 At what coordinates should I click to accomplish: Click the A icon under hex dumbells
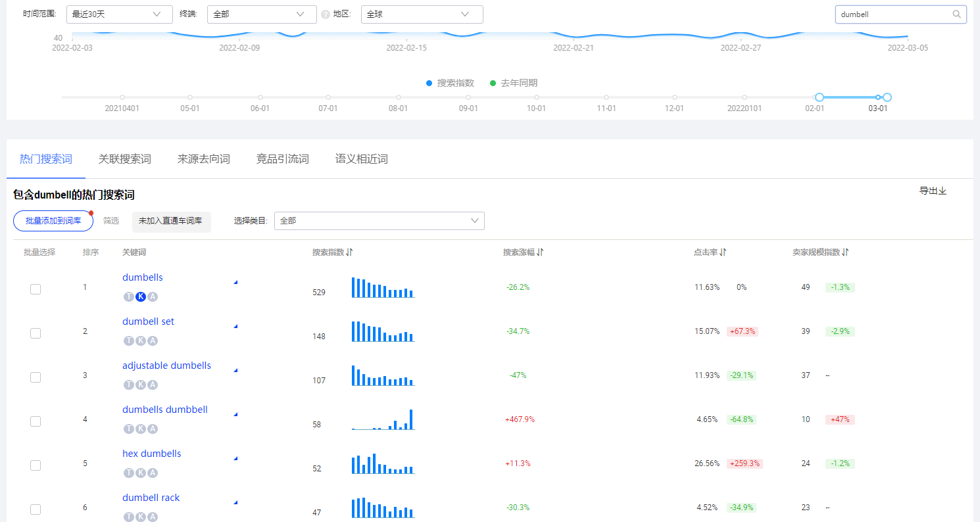click(x=153, y=473)
